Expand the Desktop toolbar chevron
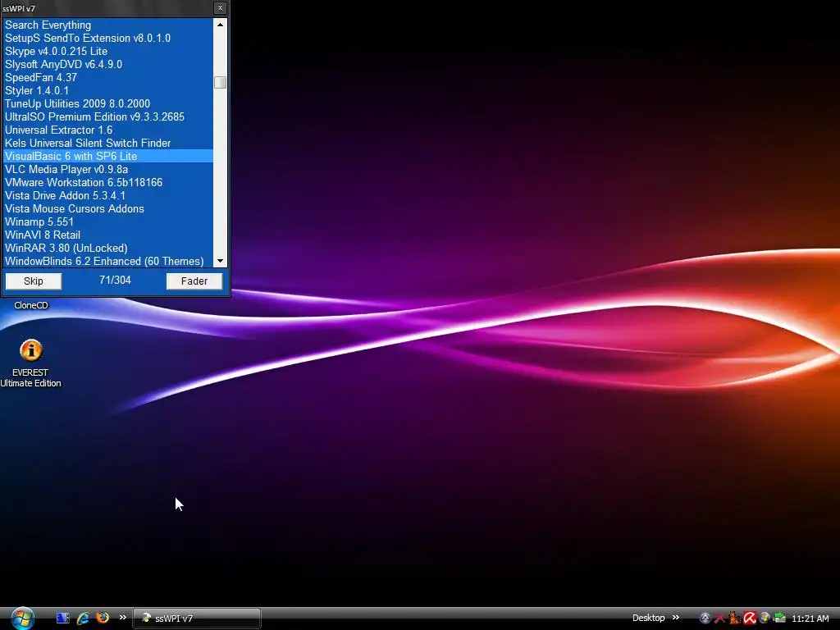This screenshot has height=630, width=840. pos(676,617)
